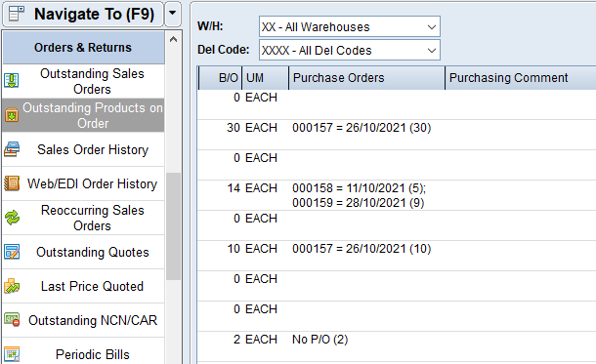Select the row with purchase order 000158
Screen dimensions: 596x364
pyautogui.click(x=397, y=195)
